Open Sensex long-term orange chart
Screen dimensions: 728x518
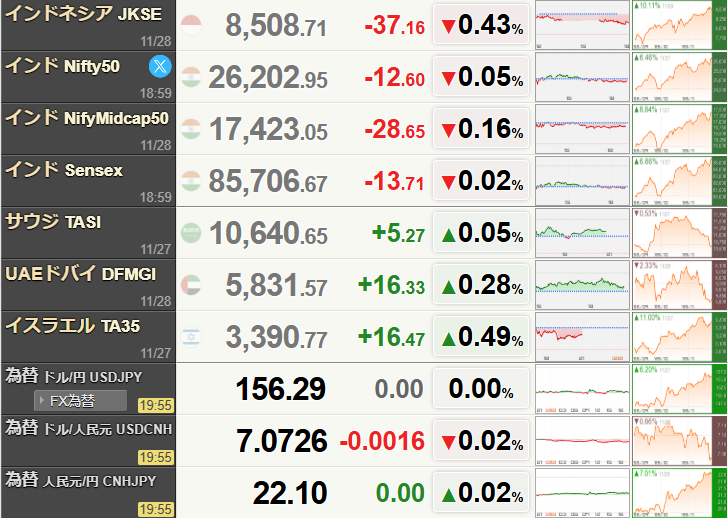(680, 181)
